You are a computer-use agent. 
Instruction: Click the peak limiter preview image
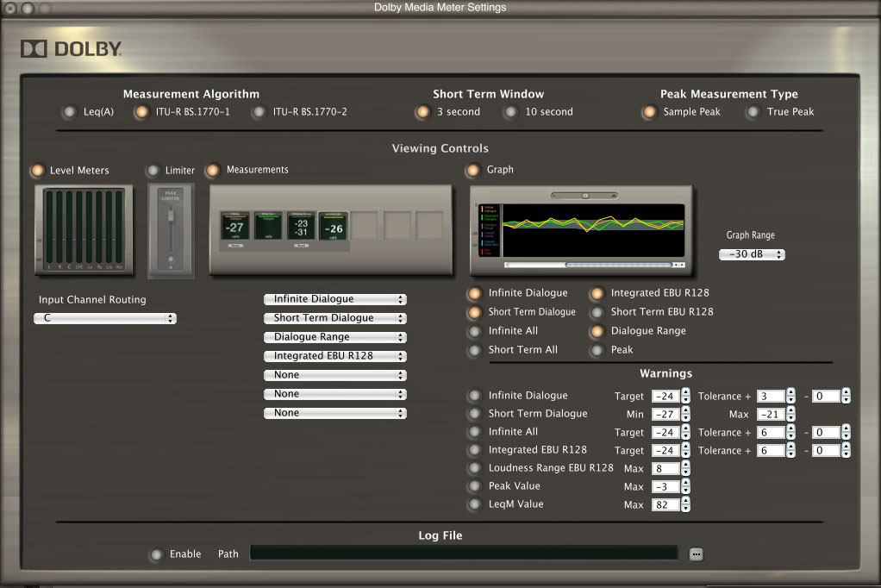point(171,230)
